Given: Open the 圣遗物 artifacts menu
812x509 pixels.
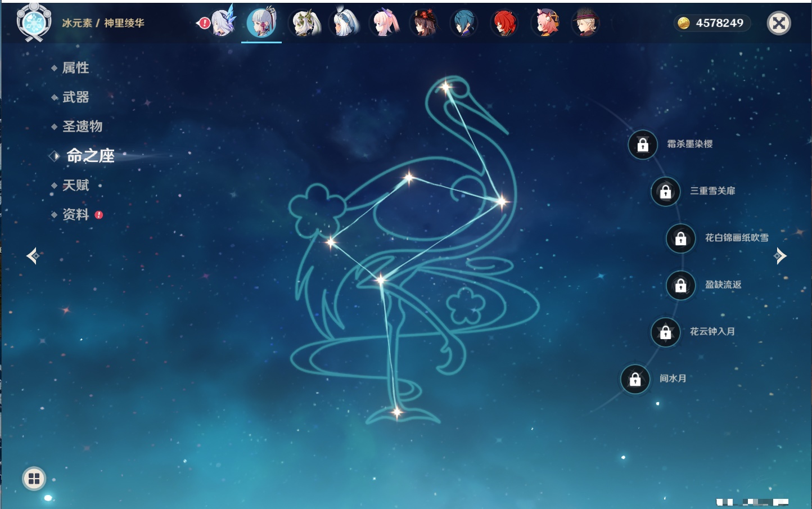Looking at the screenshot, I should [x=82, y=127].
